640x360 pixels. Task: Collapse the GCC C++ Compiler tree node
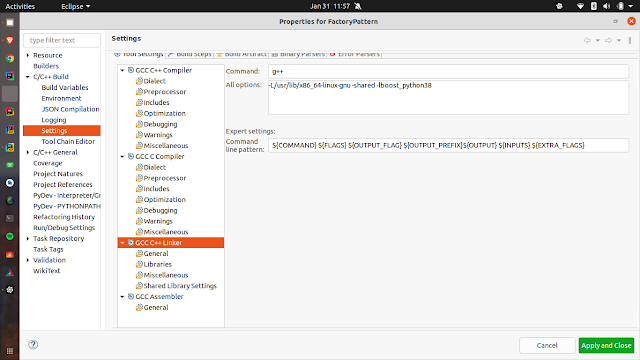pos(122,70)
